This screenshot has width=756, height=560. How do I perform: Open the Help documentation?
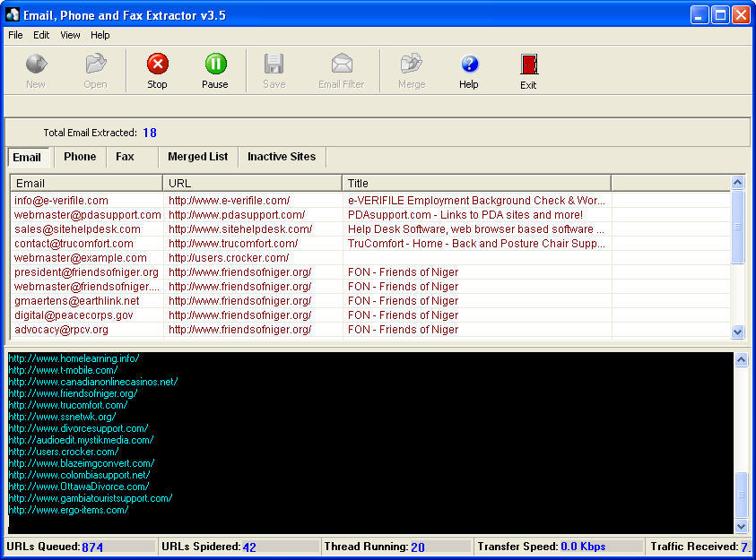point(468,70)
